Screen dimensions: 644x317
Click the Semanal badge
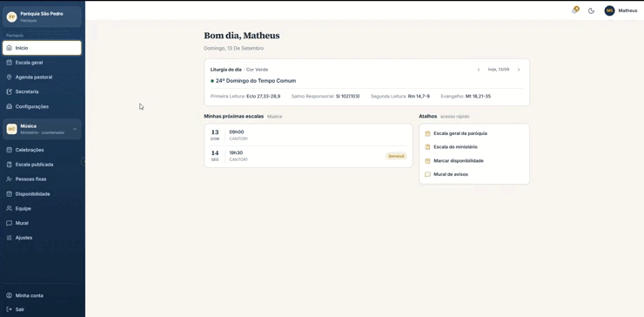(x=396, y=156)
